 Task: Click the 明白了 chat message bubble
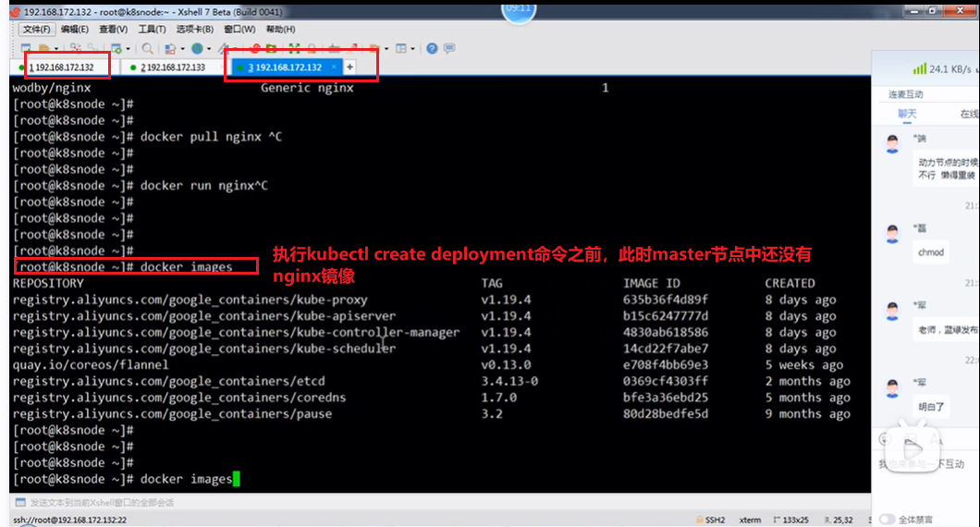[931, 407]
